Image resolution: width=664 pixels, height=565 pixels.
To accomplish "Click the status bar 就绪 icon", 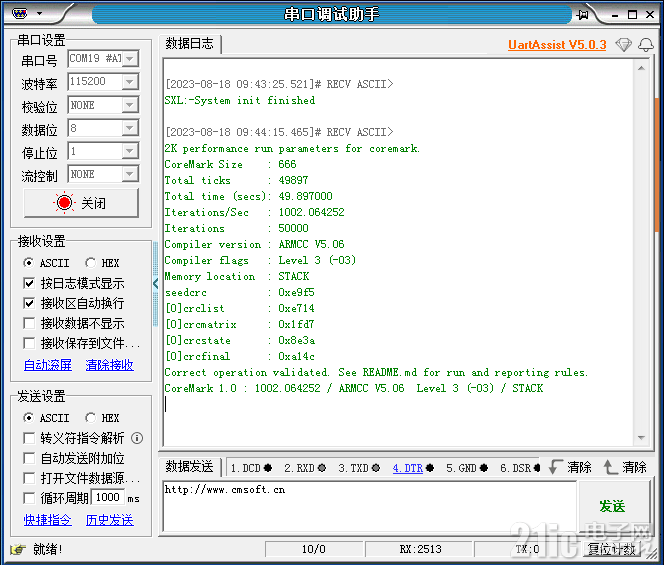I will pyautogui.click(x=17, y=550).
